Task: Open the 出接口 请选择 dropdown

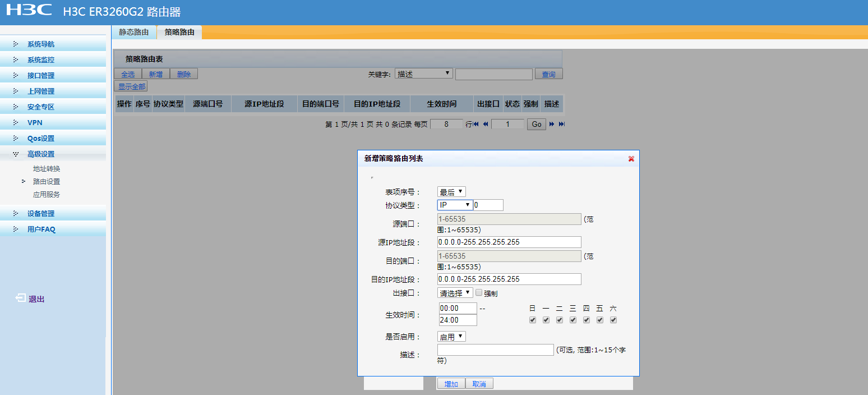Action: coord(455,292)
